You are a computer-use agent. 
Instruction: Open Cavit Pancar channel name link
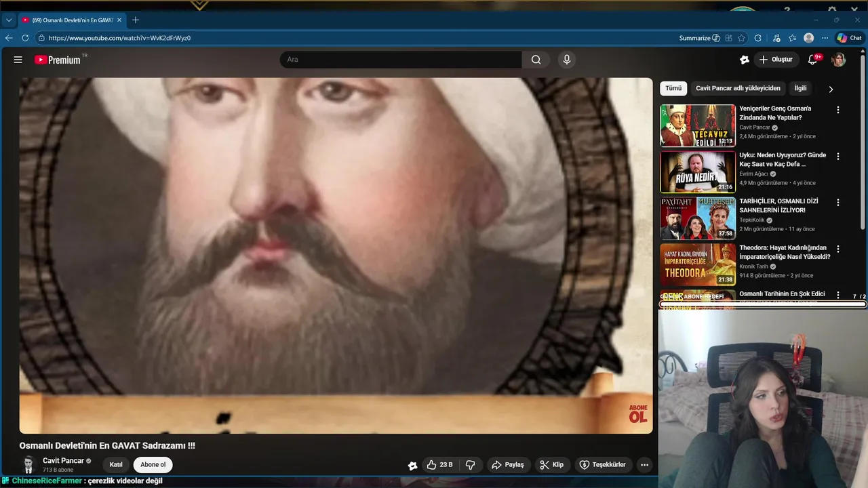[63, 461]
